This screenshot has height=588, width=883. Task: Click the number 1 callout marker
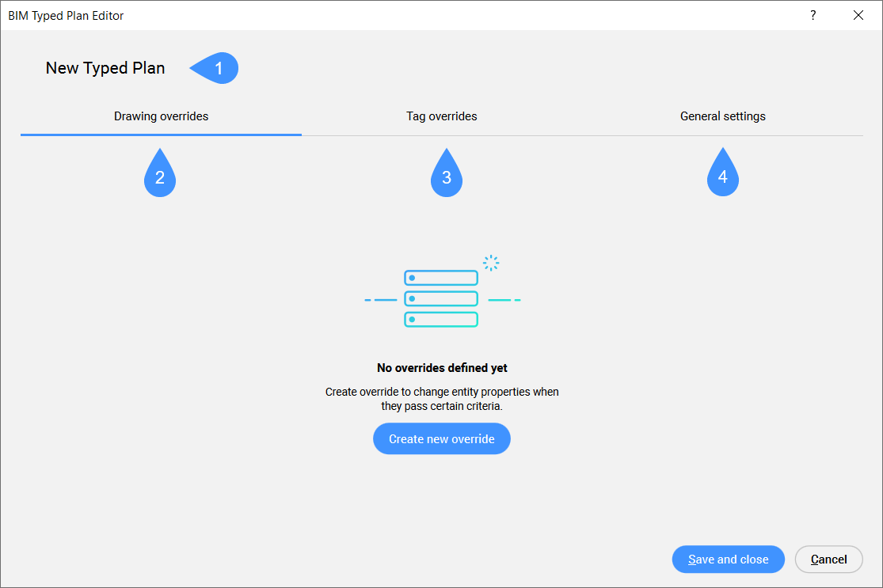(216, 68)
